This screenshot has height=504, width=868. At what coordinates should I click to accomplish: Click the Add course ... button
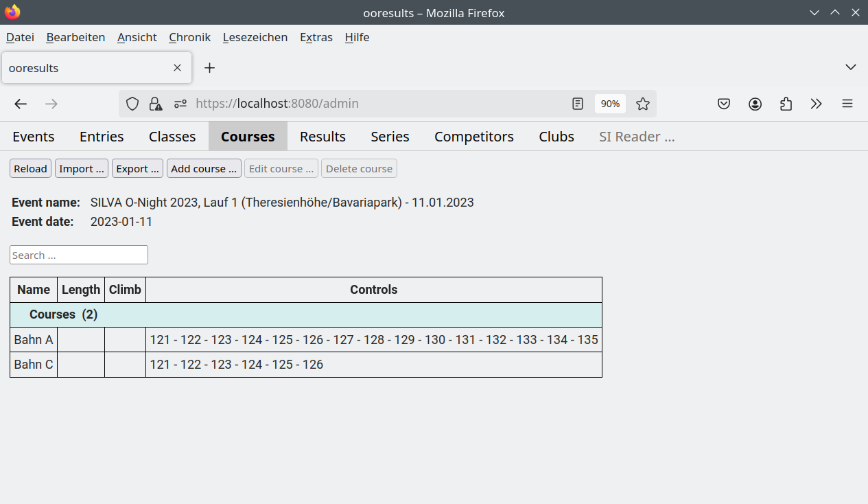[204, 169]
